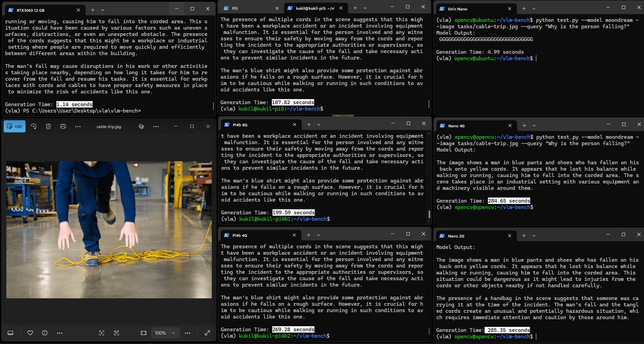Screen dimensions: 644x344
Task: Click the visual search scan icon in Photos
Action: [x=102, y=333]
